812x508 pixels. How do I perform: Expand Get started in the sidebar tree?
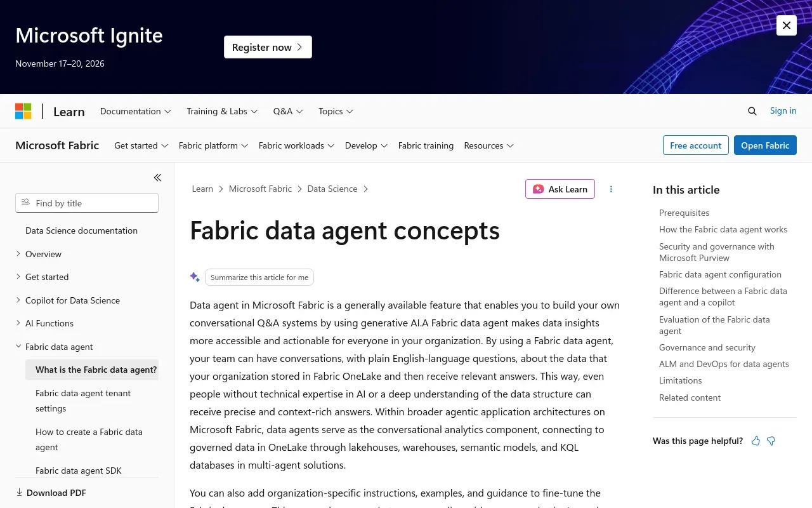click(x=18, y=277)
